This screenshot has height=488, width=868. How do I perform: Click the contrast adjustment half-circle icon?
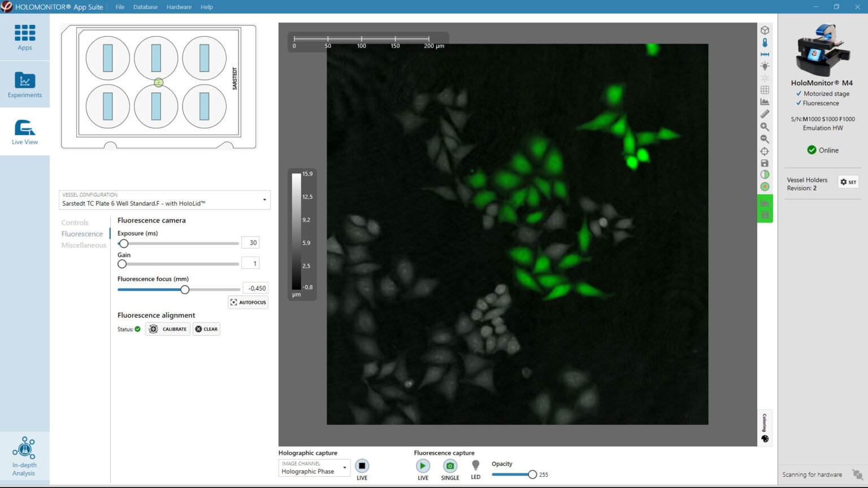coord(765,175)
